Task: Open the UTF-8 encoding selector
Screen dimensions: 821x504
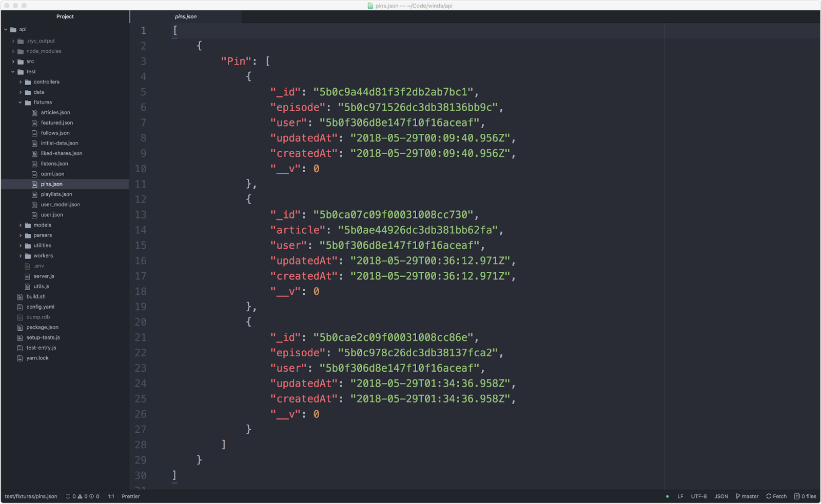Action: [x=698, y=496]
